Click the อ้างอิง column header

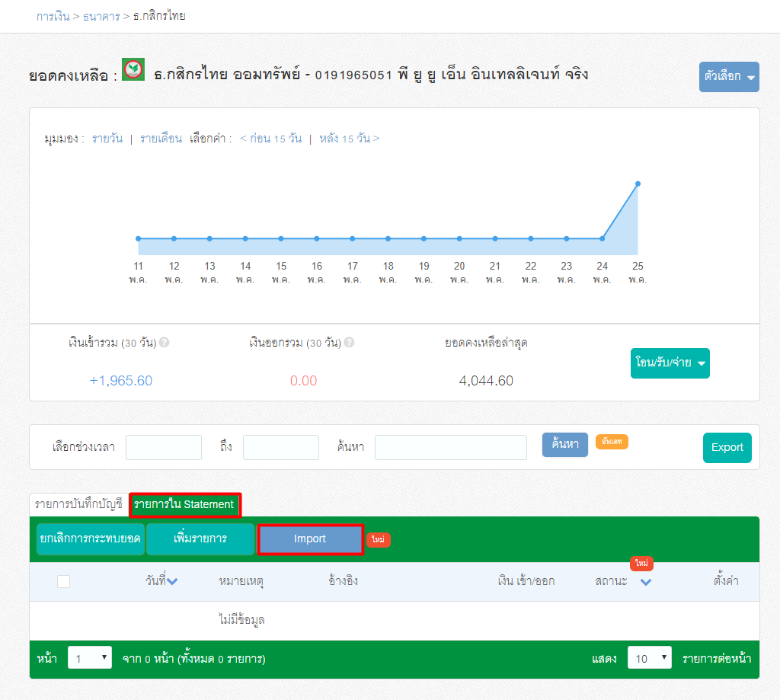(344, 580)
